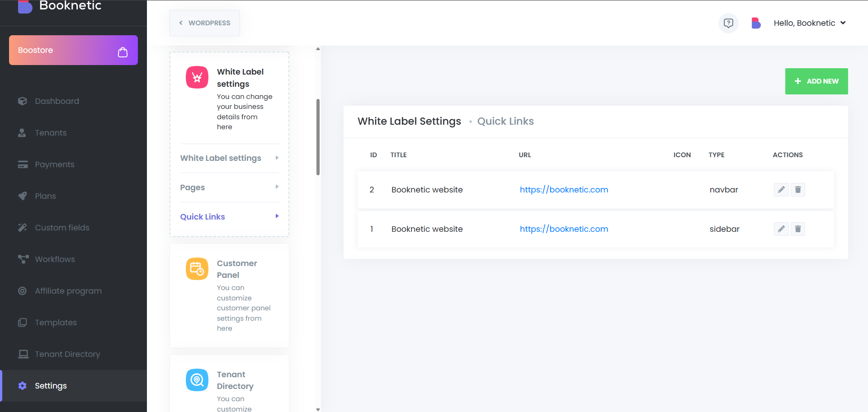Select the Pages settings entry
The image size is (868, 412).
click(x=229, y=187)
